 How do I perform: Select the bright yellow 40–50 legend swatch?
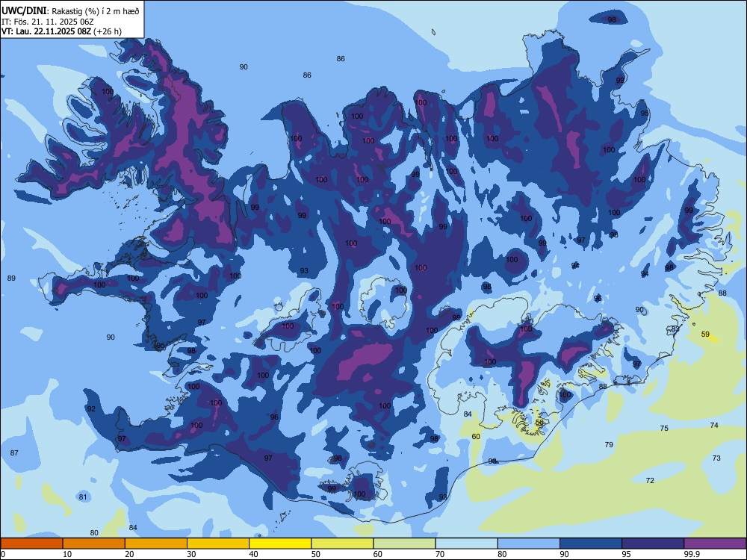tap(280, 544)
